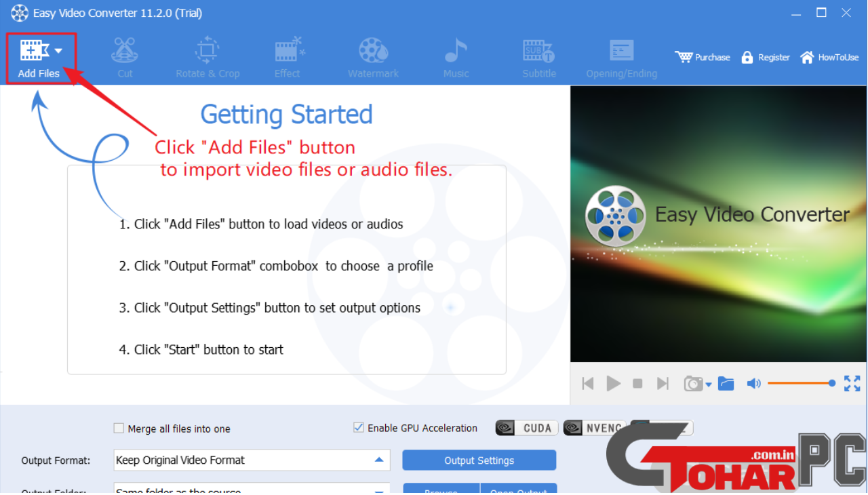Take a snapshot with camera icon
The image size is (868, 495).
[x=693, y=384]
